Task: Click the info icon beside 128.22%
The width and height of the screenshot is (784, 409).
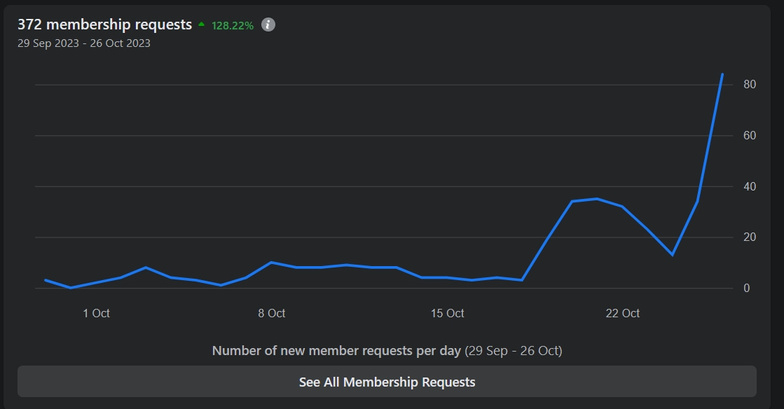Action: pos(268,24)
